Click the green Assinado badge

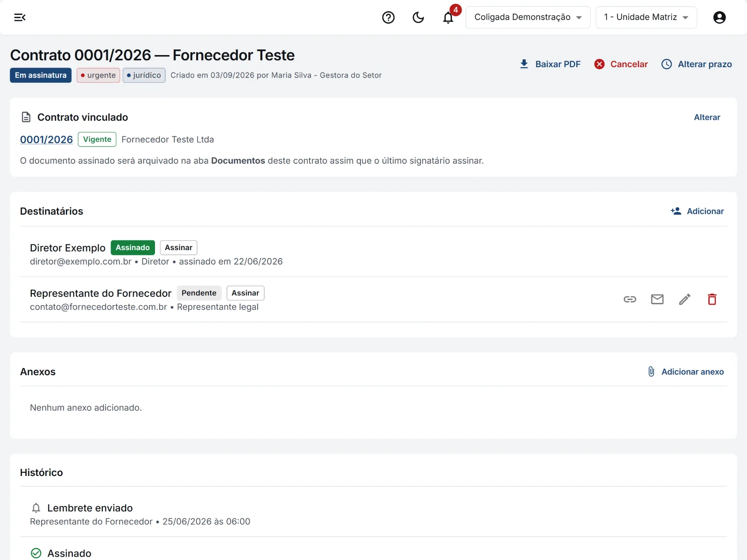[x=133, y=247]
